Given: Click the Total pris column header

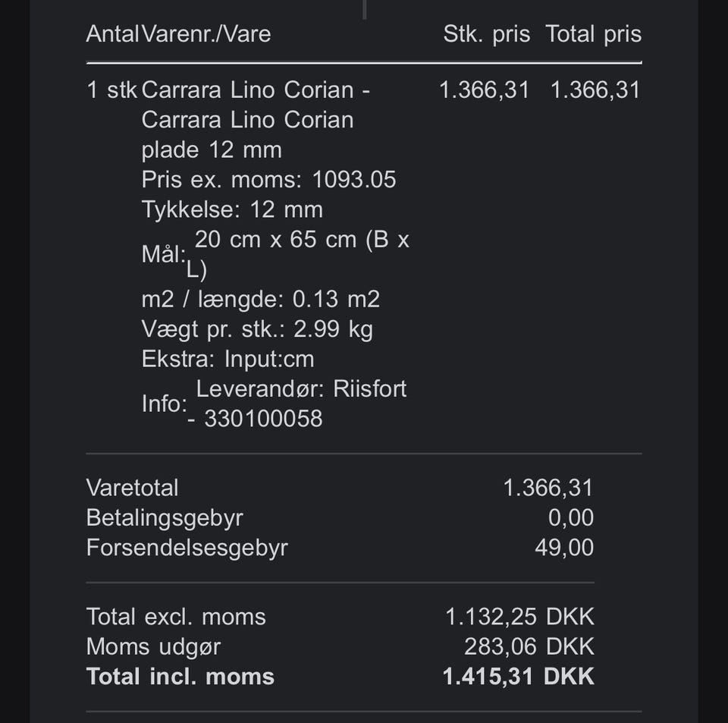Looking at the screenshot, I should click(x=593, y=34).
